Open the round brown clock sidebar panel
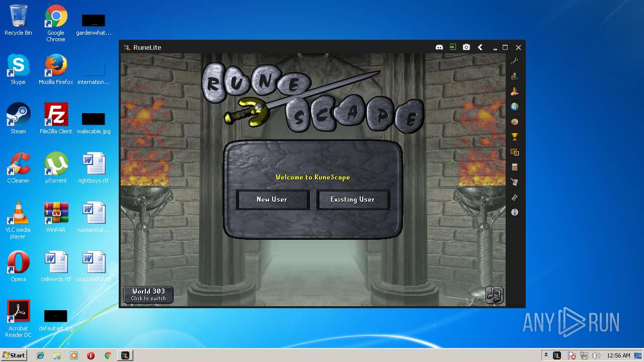644x362 pixels. click(x=514, y=122)
